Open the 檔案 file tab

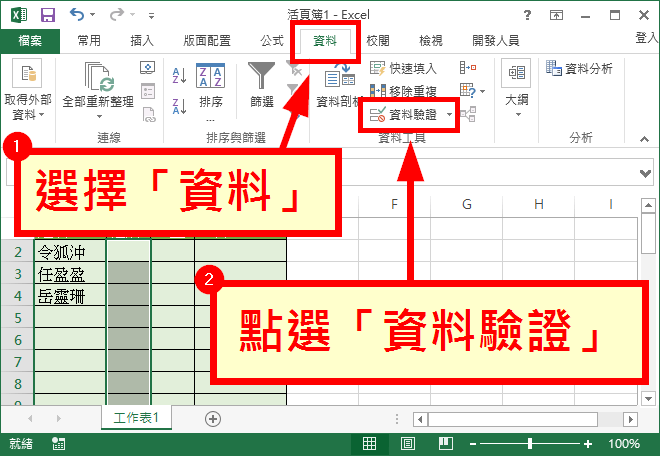(30, 41)
